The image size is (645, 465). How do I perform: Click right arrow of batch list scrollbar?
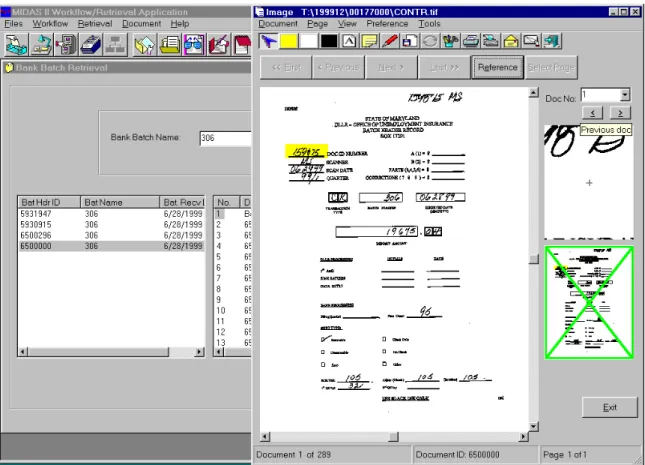click(x=200, y=352)
